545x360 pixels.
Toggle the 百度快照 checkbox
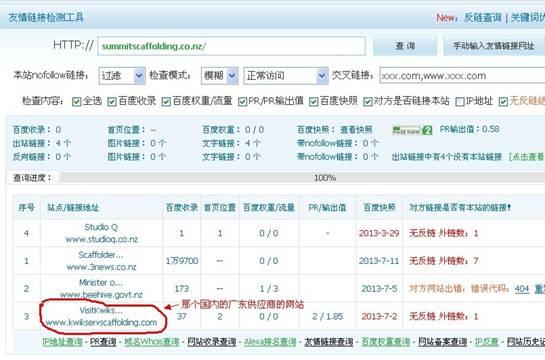[314, 101]
